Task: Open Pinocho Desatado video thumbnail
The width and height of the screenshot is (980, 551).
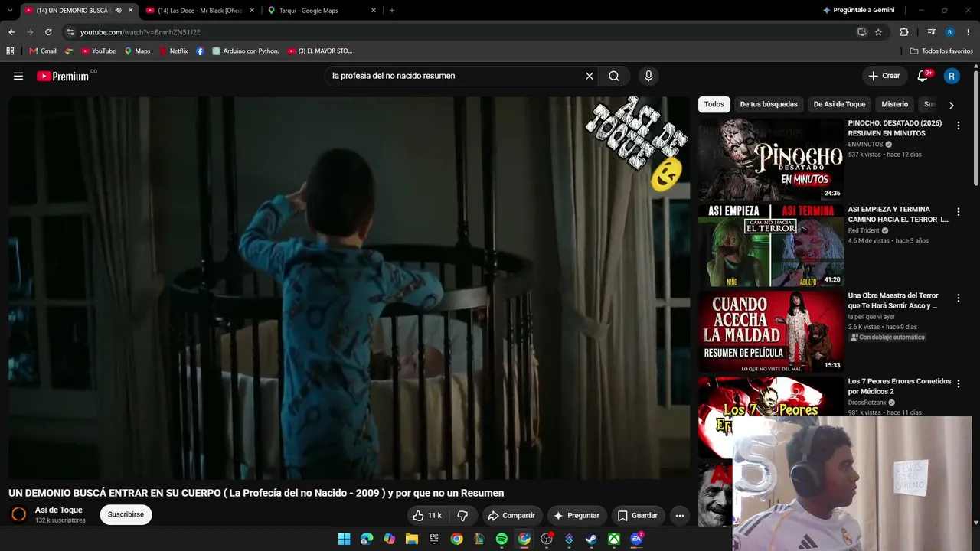Action: pos(771,159)
